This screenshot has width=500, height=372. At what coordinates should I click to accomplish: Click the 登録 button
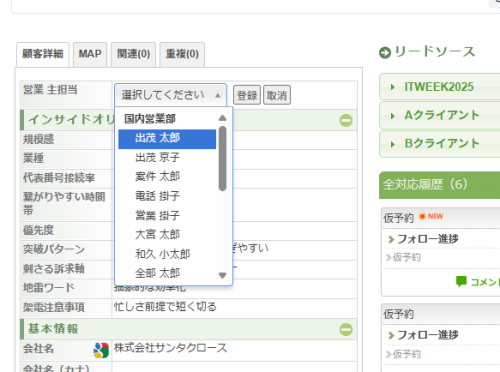click(x=247, y=95)
